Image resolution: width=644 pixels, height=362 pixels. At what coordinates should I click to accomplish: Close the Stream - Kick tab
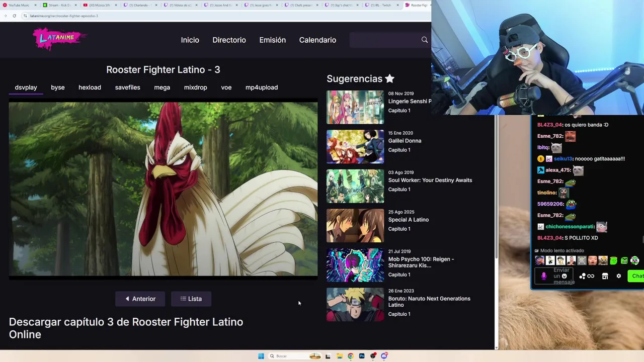[x=75, y=5]
